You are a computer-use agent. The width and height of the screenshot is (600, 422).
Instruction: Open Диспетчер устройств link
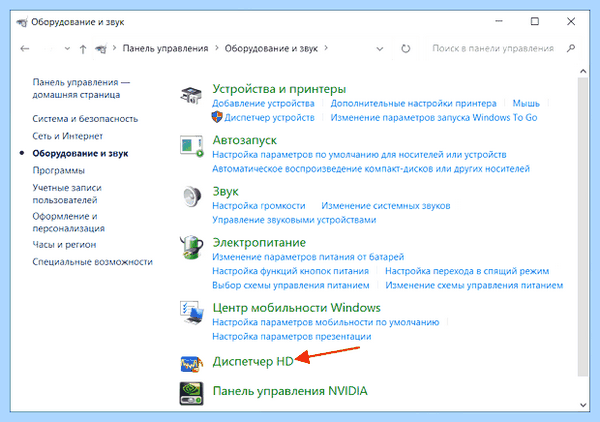[x=269, y=117]
